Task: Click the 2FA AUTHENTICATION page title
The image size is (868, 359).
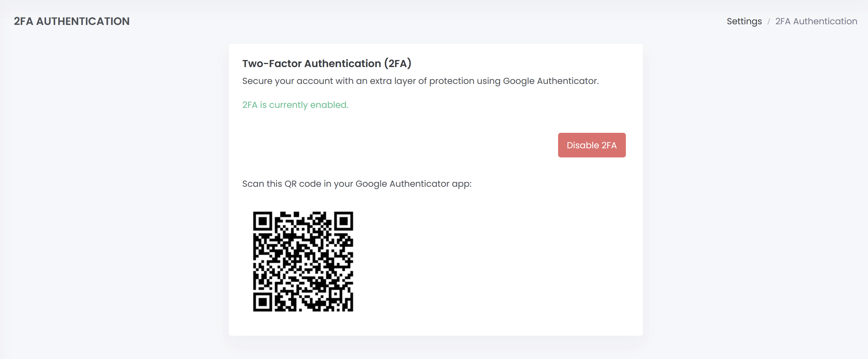Action: click(71, 21)
